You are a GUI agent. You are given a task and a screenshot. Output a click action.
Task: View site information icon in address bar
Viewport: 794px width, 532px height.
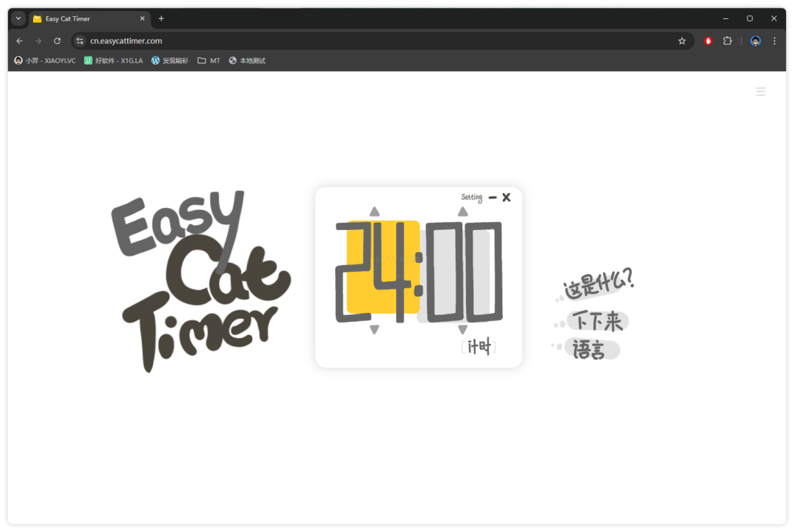[x=79, y=41]
